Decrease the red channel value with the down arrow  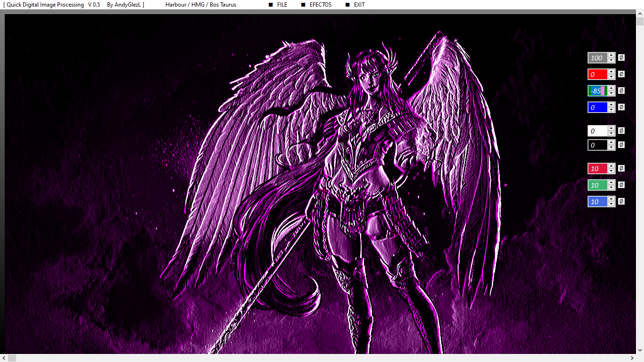coord(611,77)
